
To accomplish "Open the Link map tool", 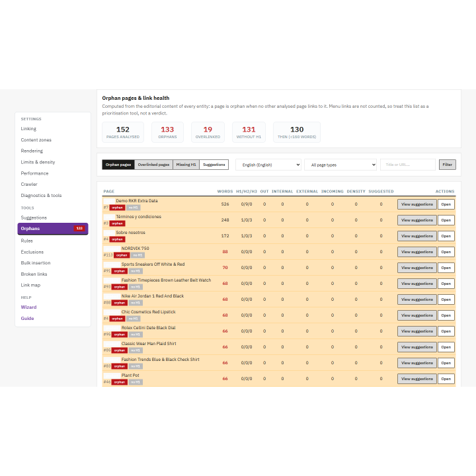I will point(30,285).
